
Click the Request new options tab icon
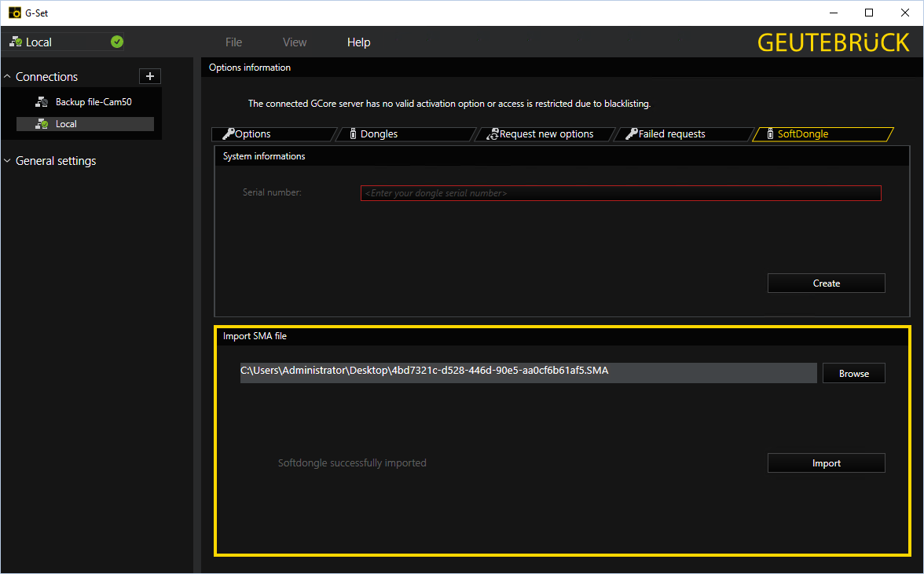(x=493, y=134)
